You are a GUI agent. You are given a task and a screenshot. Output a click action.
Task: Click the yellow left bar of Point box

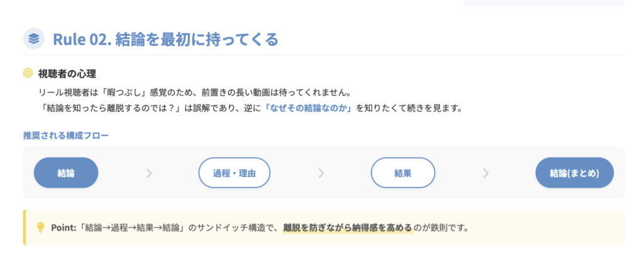(x=25, y=227)
